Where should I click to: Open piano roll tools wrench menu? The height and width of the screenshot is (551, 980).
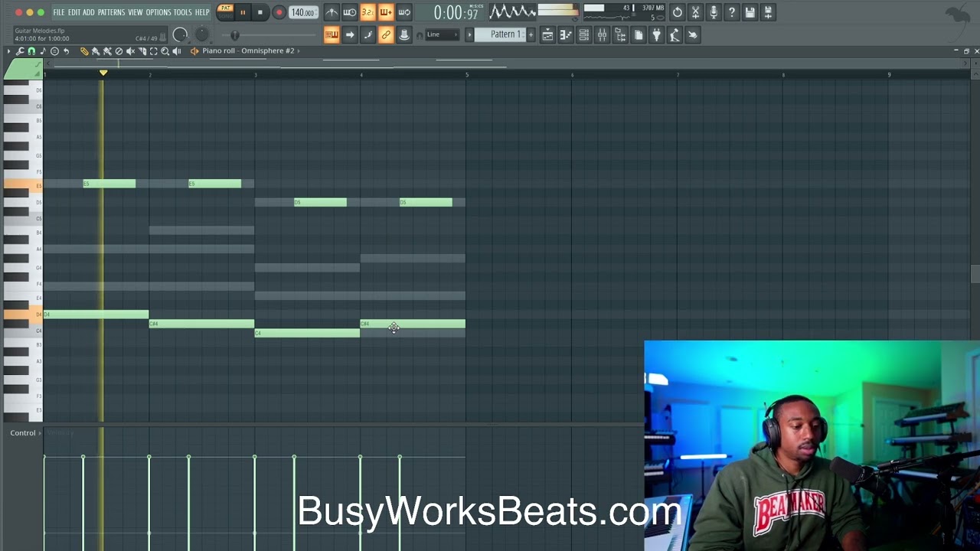[20, 51]
